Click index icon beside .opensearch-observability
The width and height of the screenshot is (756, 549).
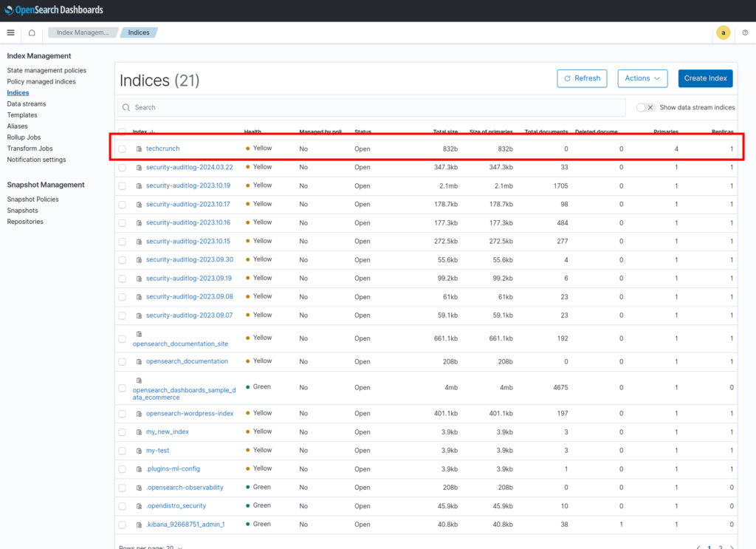tap(140, 488)
